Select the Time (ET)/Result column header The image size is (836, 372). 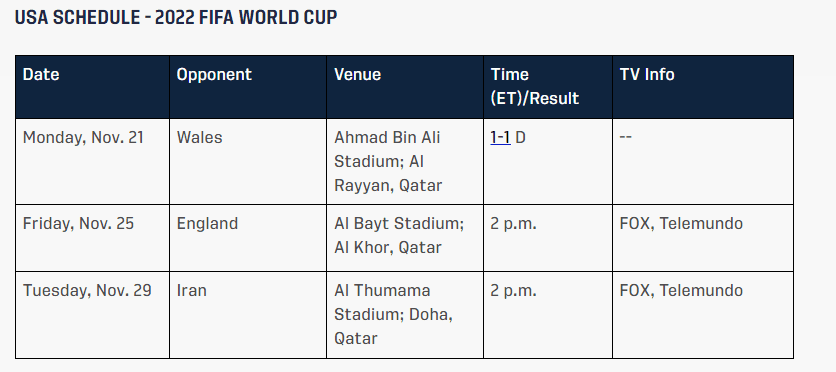[x=548, y=87]
